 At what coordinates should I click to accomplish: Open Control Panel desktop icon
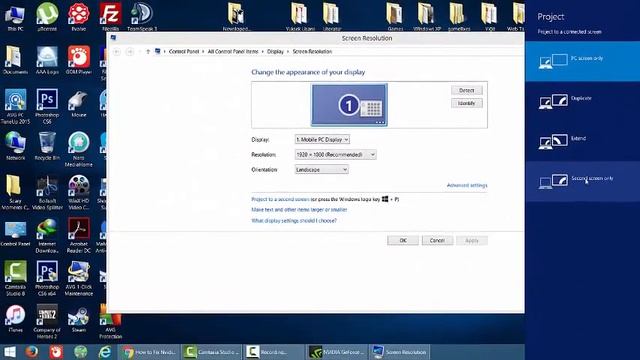click(x=15, y=233)
